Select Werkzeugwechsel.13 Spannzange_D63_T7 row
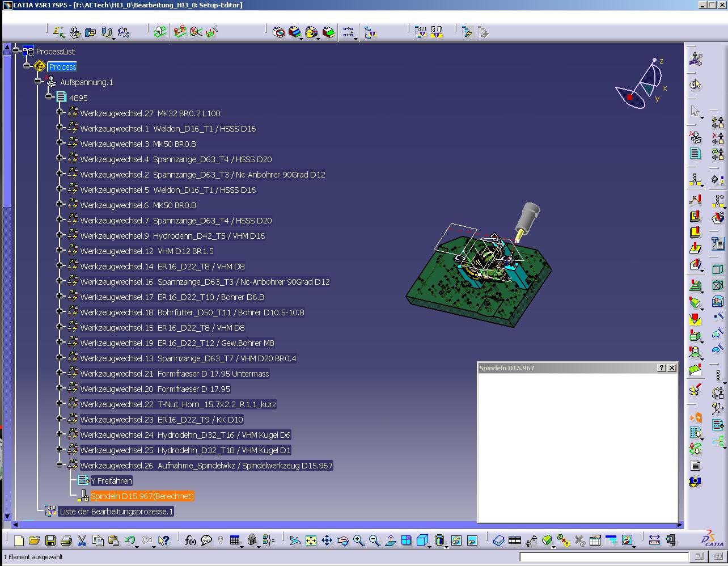Screen dimensions: 728x566 188,358
